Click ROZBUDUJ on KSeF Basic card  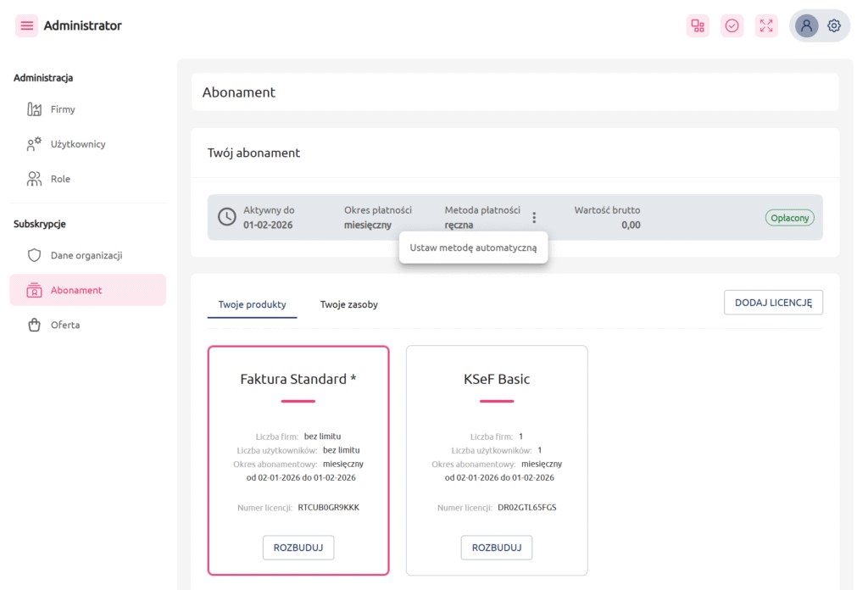tap(497, 548)
